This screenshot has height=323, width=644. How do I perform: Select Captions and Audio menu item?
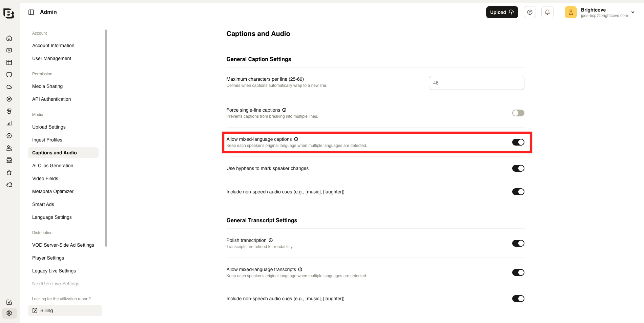(63, 153)
